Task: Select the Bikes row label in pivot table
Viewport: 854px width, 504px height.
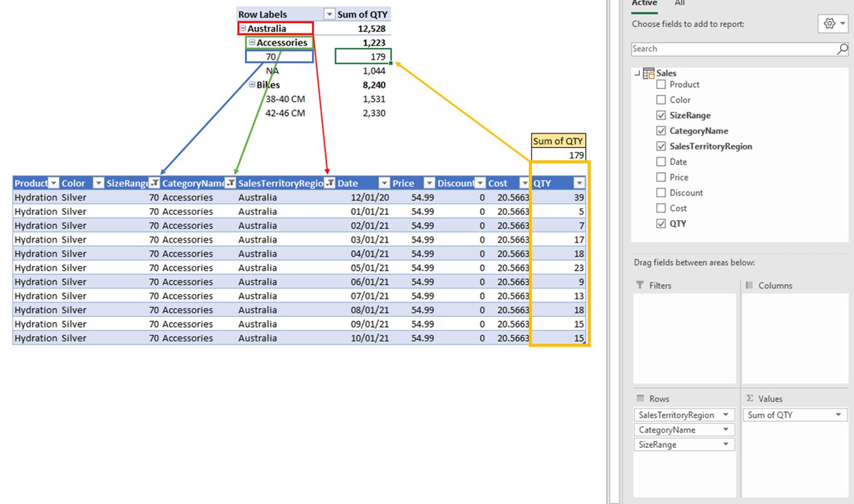Action: click(x=268, y=85)
